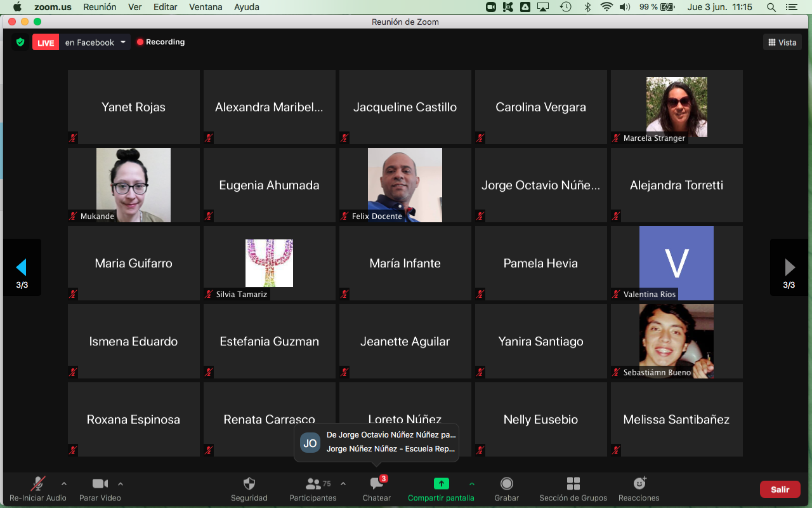Open Sección de Grupos

pos(573,484)
